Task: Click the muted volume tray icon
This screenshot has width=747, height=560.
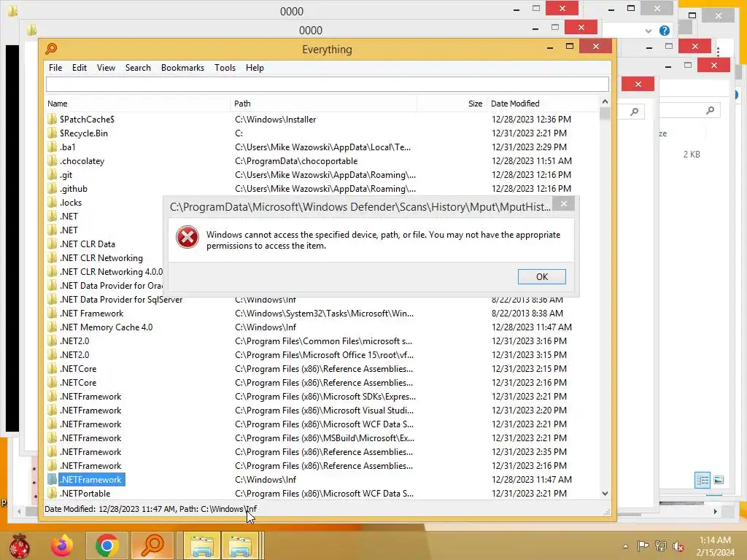Action: [678, 546]
